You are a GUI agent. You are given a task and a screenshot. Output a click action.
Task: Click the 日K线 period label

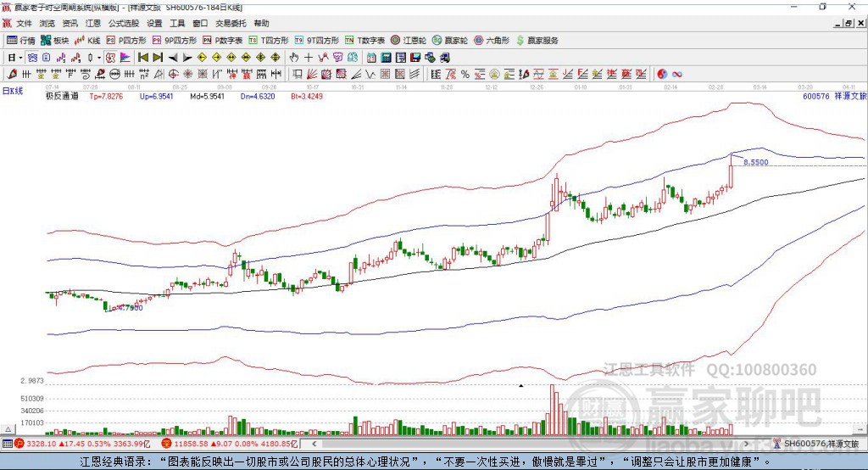point(13,91)
